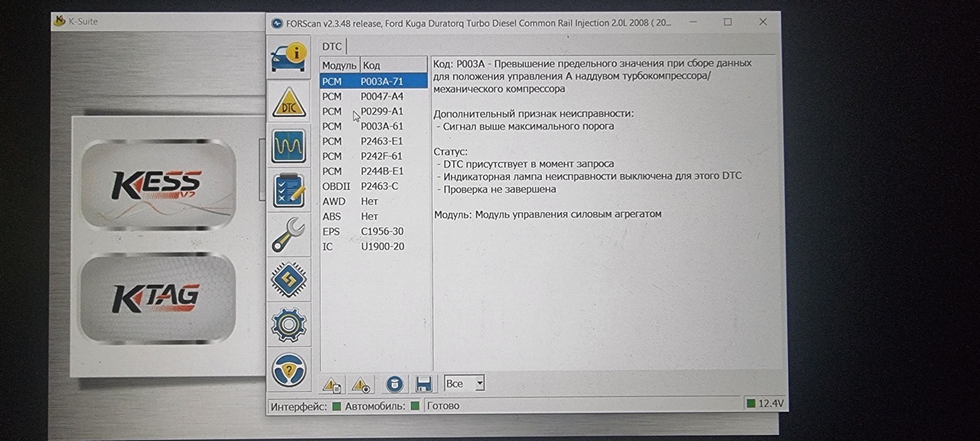This screenshot has width=980, height=441.
Task: Open the DTC trouble codes section icon
Action: [289, 101]
